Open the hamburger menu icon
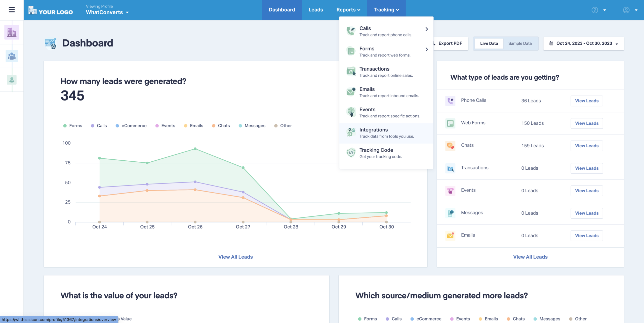Viewport: 644px width, 323px height. pyautogui.click(x=12, y=10)
